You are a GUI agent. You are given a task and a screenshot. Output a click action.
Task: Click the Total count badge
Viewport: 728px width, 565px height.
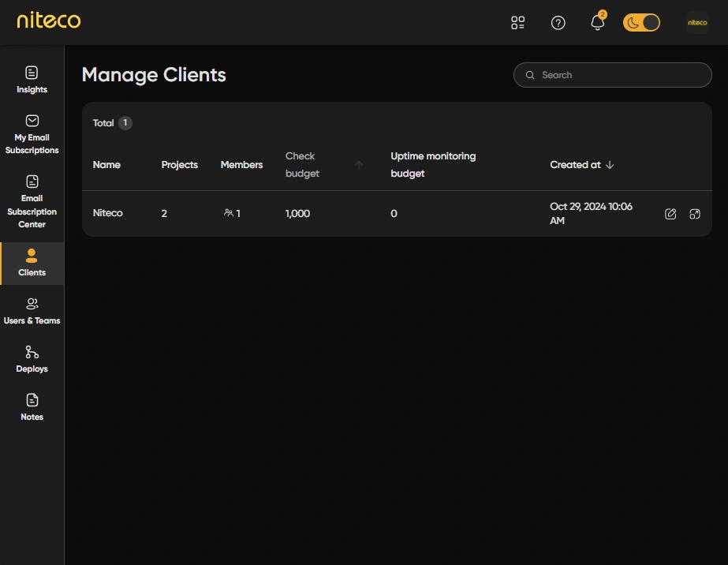click(125, 122)
